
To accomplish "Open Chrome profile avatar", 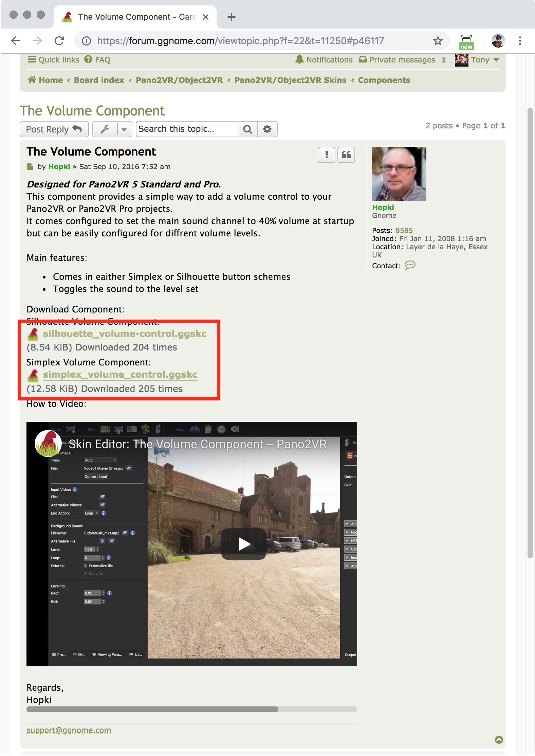I will [498, 41].
